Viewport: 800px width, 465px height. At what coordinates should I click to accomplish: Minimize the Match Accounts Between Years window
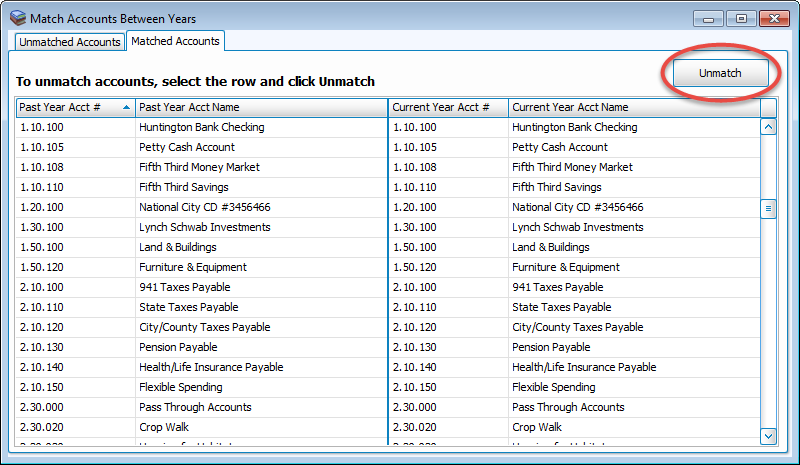710,18
